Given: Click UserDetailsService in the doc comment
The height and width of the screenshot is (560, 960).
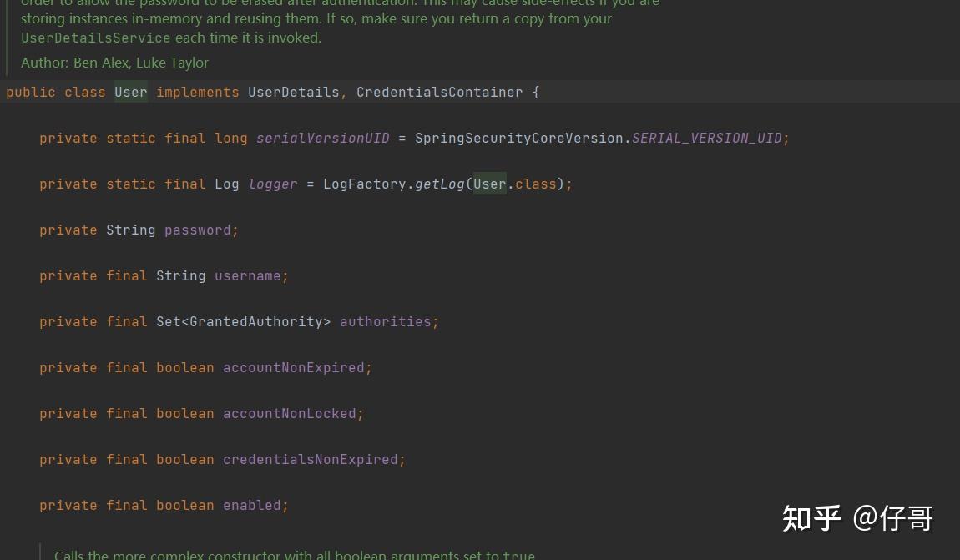Looking at the screenshot, I should [95, 38].
